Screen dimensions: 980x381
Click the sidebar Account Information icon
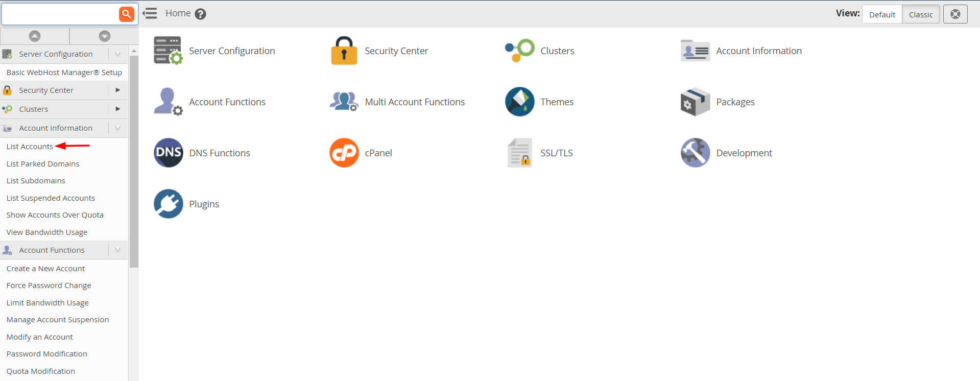[7, 128]
